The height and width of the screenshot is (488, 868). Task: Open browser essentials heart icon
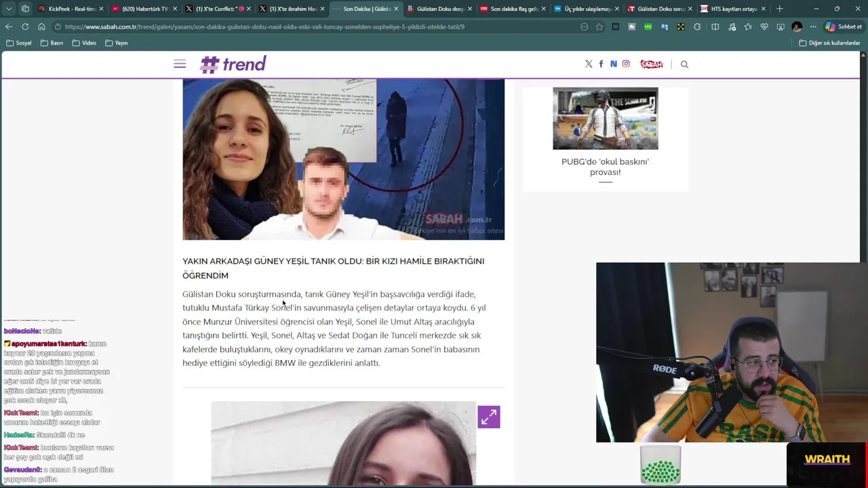[x=764, y=26]
